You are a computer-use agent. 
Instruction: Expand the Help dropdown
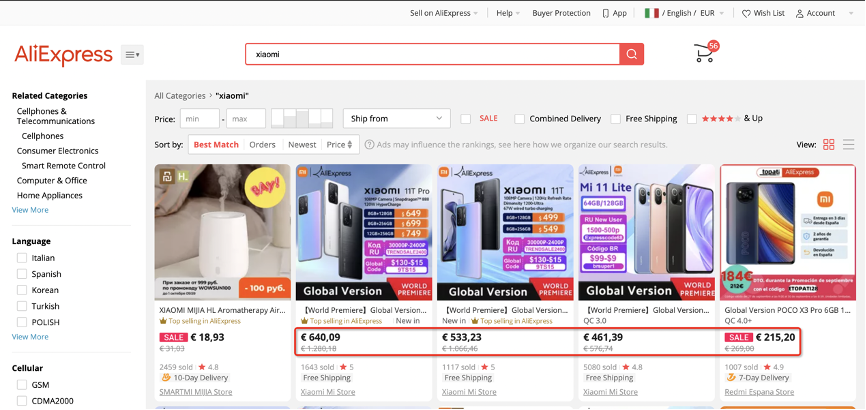[x=508, y=13]
